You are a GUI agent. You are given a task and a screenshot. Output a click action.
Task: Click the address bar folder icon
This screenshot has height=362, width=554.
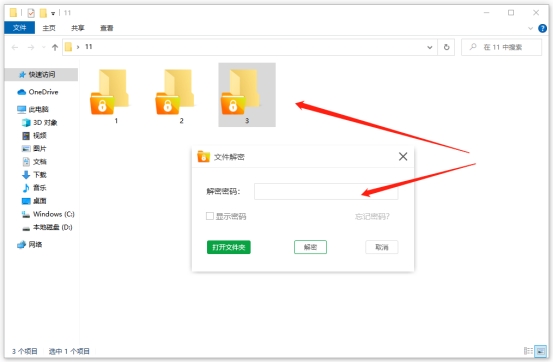(x=69, y=47)
